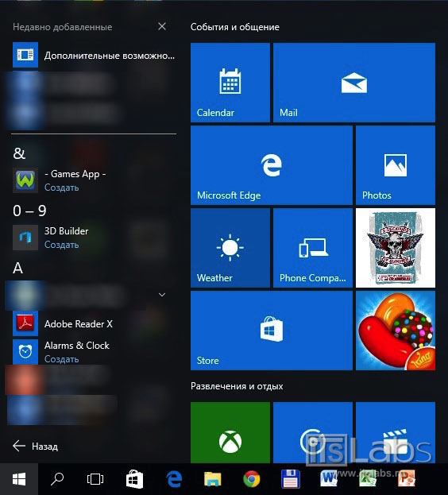This screenshot has width=448, height=495.
Task: Open Task View from the taskbar
Action: tap(95, 479)
